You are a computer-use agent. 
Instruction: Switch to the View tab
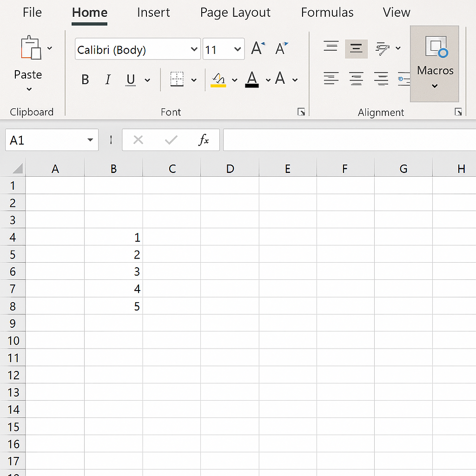397,13
